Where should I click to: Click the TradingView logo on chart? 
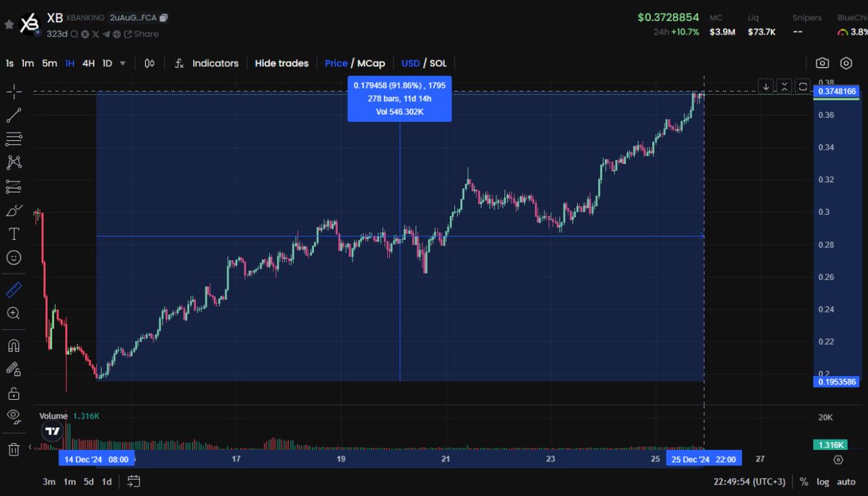[51, 432]
